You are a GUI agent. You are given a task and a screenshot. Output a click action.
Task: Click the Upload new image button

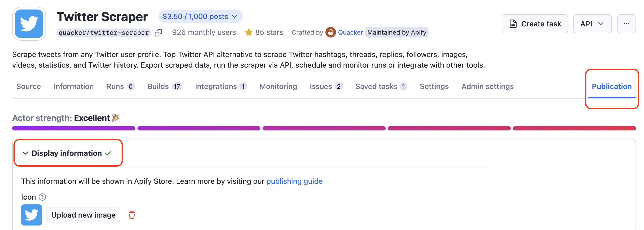pos(83,215)
